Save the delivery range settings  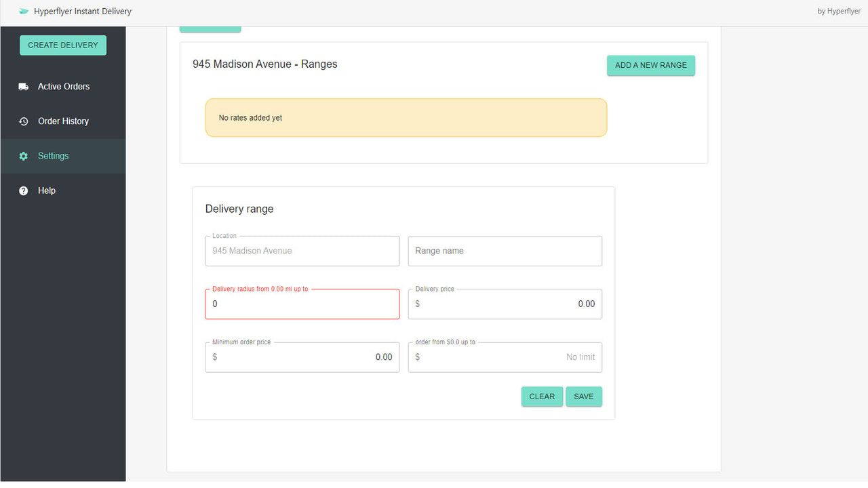coord(583,396)
